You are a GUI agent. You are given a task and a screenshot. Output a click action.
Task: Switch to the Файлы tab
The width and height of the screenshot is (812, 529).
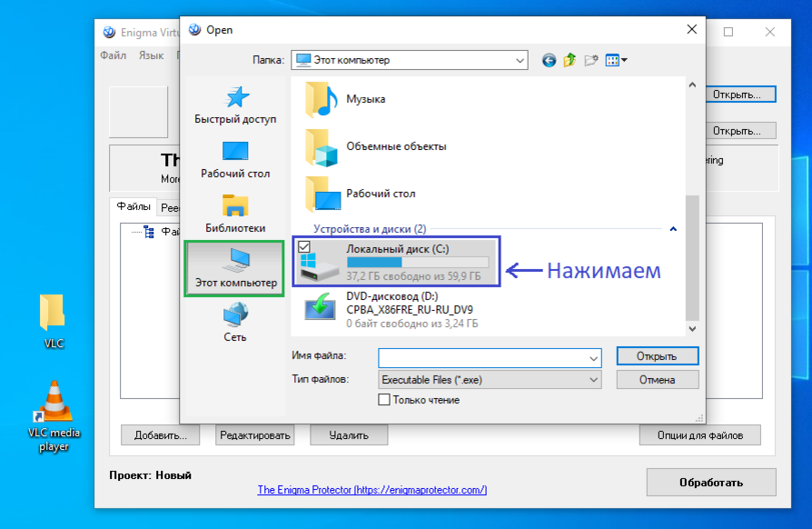click(134, 206)
